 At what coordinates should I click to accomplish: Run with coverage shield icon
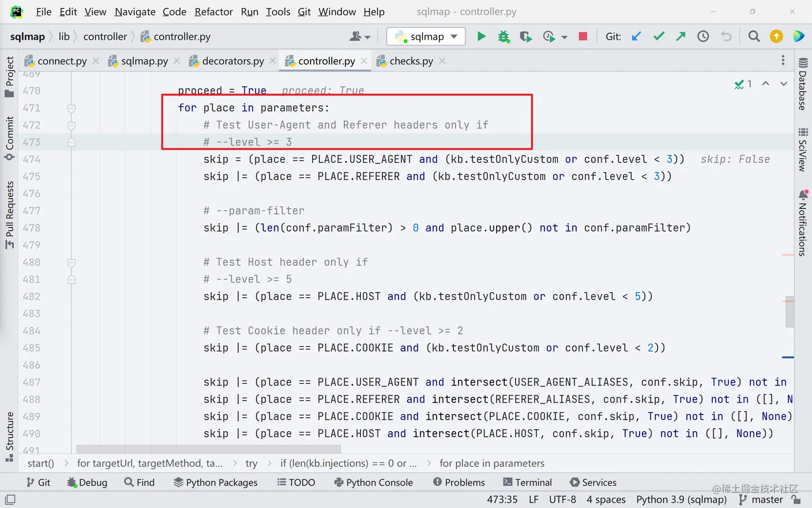click(526, 37)
